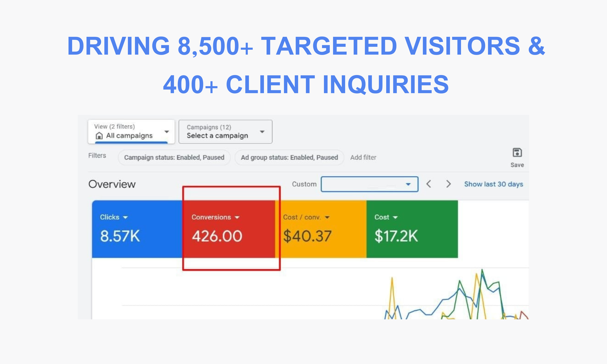Screen dimensions: 607x364
Task: Change the Cost / conv. metric via arrow
Action: click(327, 218)
